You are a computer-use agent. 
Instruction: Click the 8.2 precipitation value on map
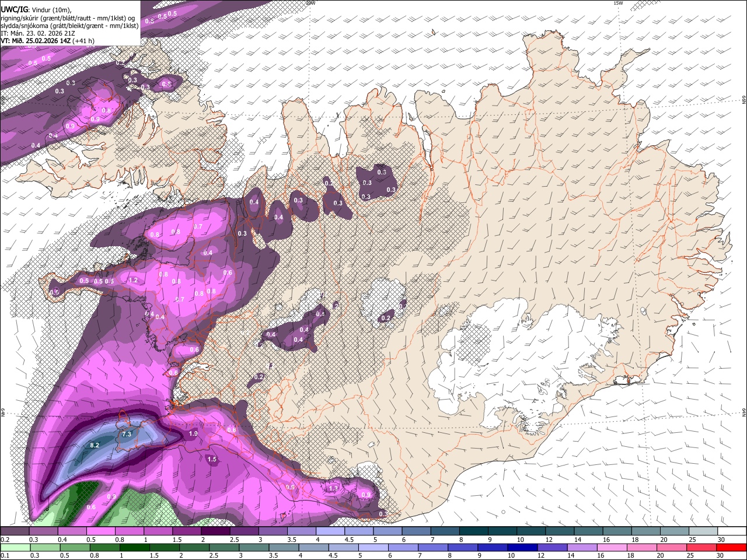tap(95, 445)
